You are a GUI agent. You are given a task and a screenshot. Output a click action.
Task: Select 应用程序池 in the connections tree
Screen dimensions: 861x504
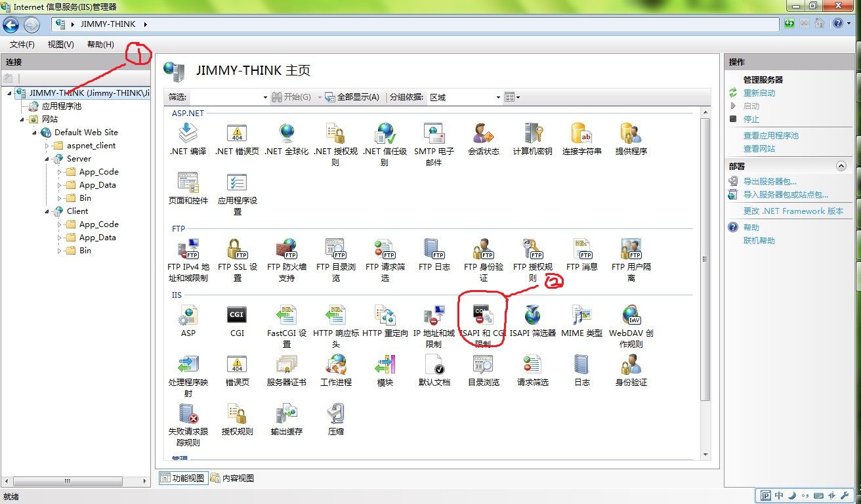tap(62, 106)
